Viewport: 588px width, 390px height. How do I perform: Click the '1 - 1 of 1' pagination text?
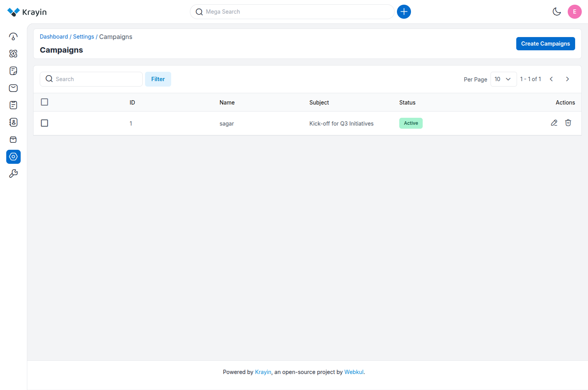(x=530, y=79)
